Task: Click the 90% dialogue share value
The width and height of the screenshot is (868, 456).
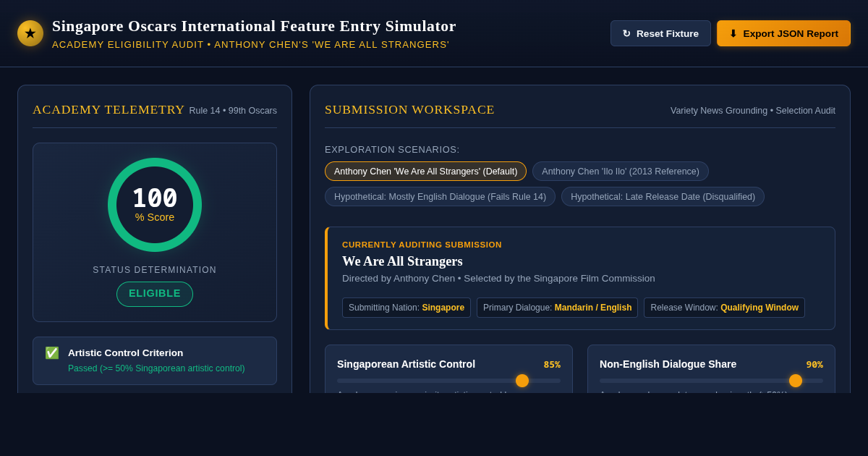Action: pyautogui.click(x=814, y=365)
